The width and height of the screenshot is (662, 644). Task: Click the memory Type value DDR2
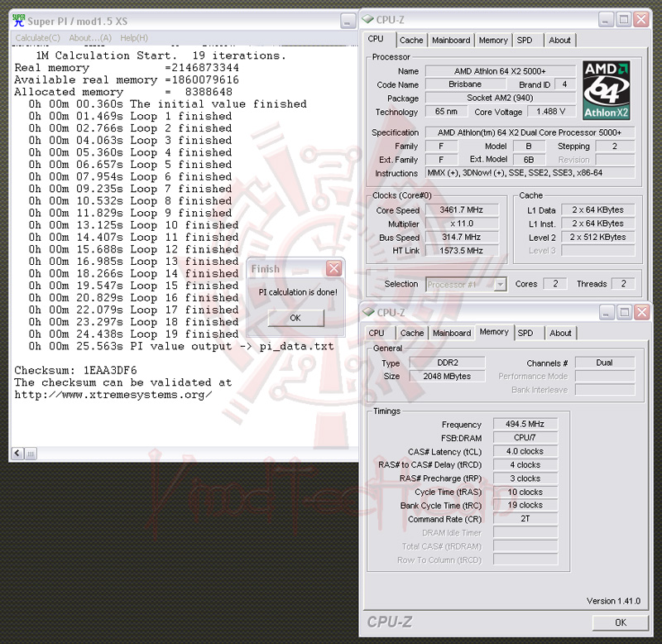point(447,363)
